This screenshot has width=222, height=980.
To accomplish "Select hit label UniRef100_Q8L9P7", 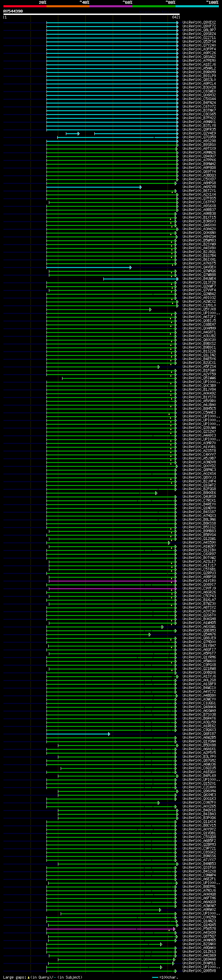I will (199, 30).
